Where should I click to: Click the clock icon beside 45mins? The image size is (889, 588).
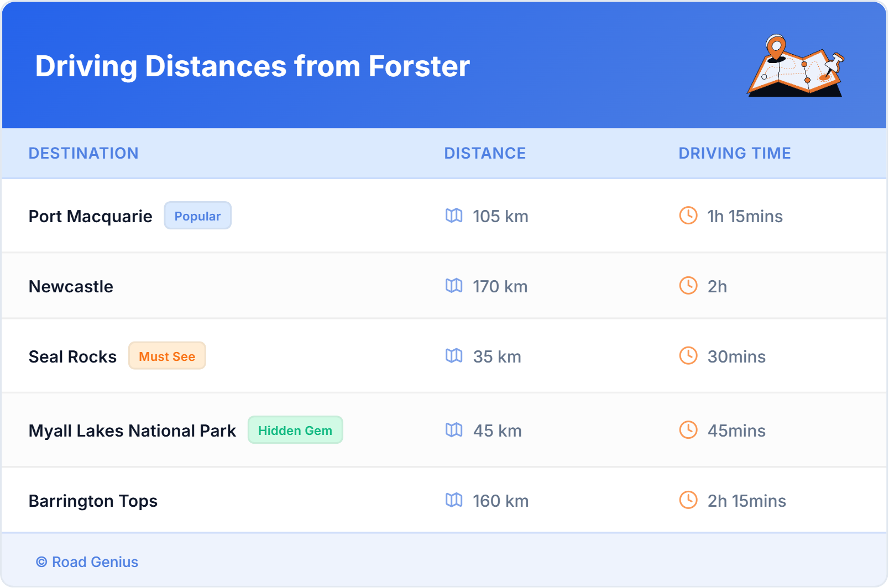tap(688, 430)
